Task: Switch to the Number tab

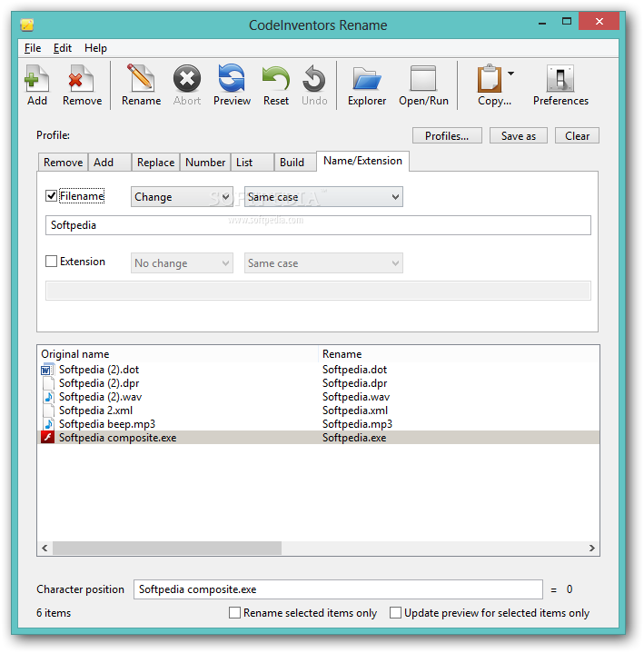Action: [205, 162]
